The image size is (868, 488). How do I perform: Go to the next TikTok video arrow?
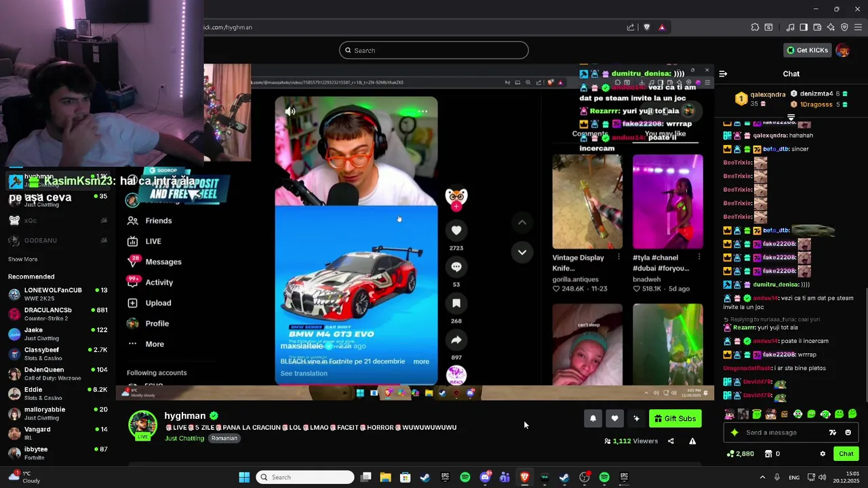tap(522, 252)
